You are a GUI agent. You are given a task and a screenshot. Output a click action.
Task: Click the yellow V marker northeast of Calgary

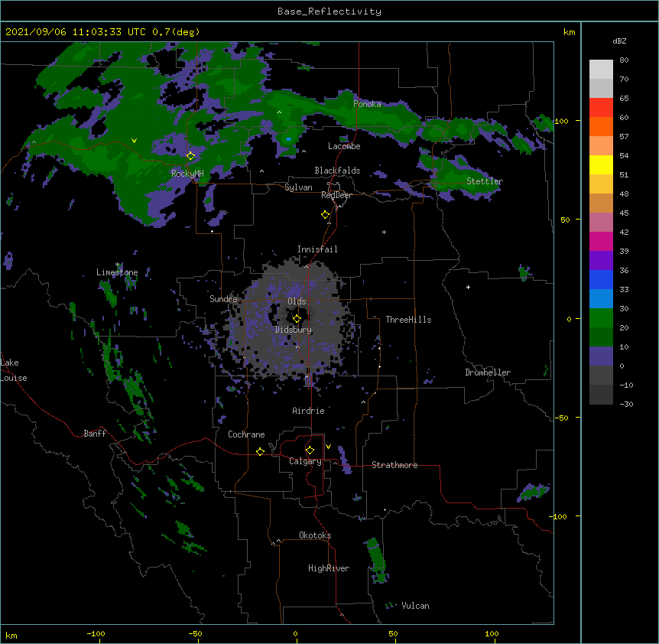tap(328, 447)
